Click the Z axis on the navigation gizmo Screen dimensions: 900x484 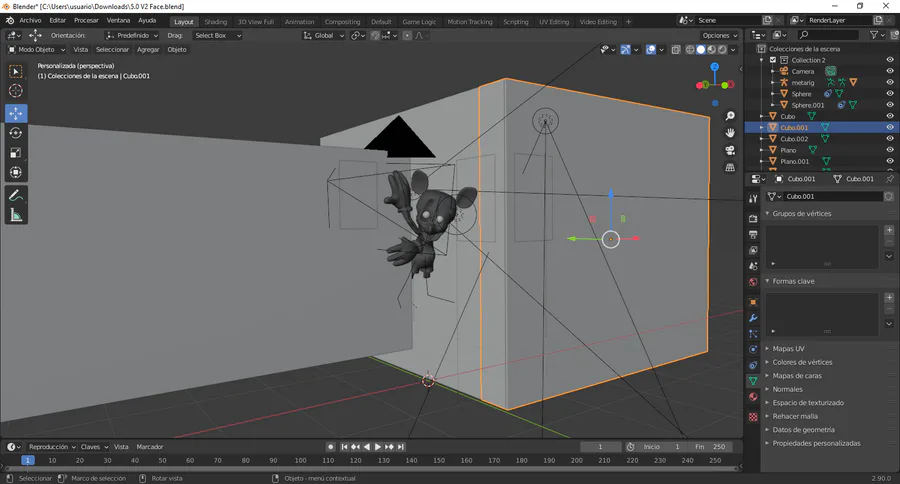tap(715, 67)
